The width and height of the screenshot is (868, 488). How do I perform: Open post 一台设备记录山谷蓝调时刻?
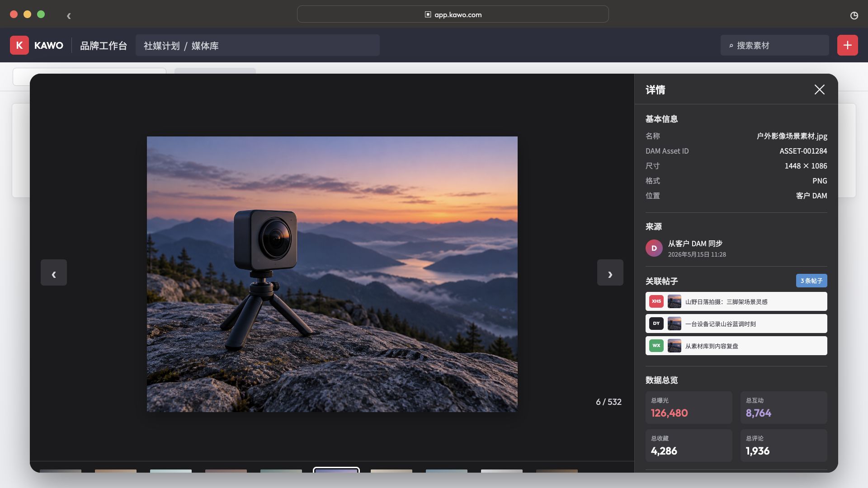(736, 324)
